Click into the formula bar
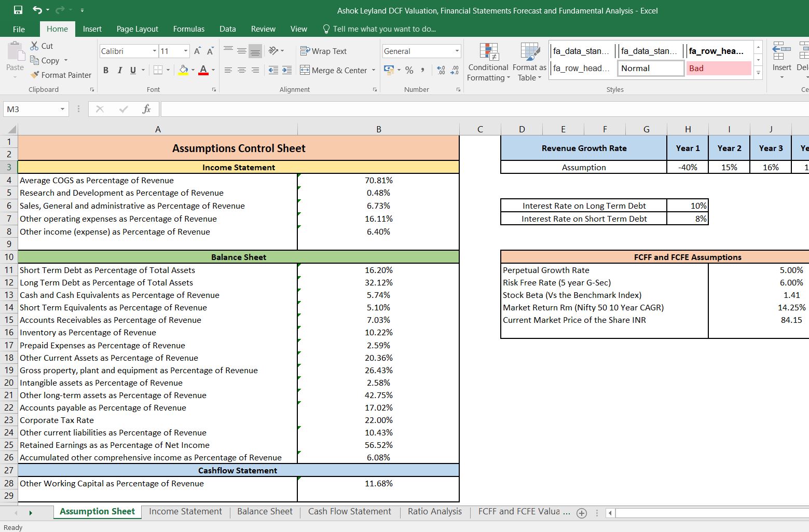 pyautogui.click(x=485, y=109)
